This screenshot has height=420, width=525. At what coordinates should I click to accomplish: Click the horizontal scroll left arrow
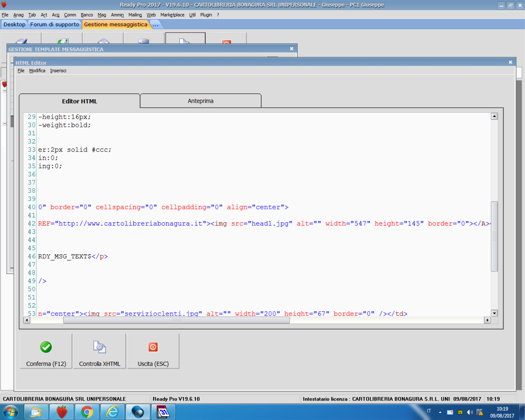(27, 320)
